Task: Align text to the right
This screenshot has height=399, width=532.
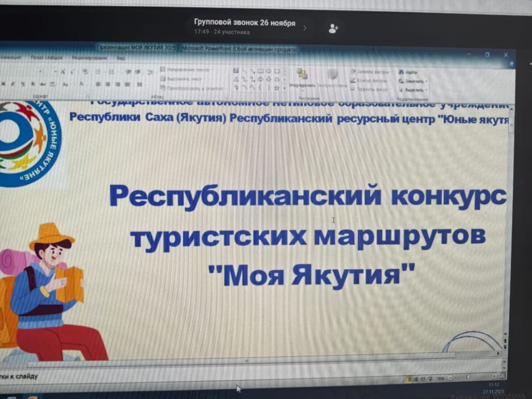Action: (117, 84)
